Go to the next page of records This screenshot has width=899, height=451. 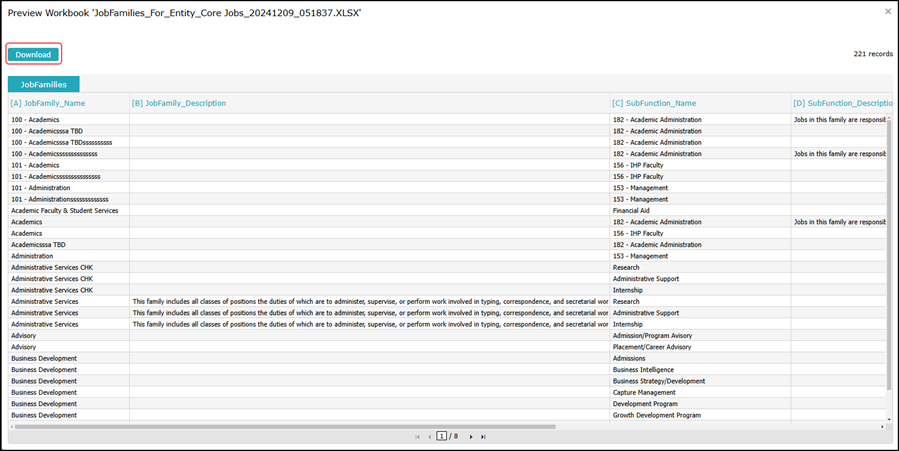tap(470, 437)
